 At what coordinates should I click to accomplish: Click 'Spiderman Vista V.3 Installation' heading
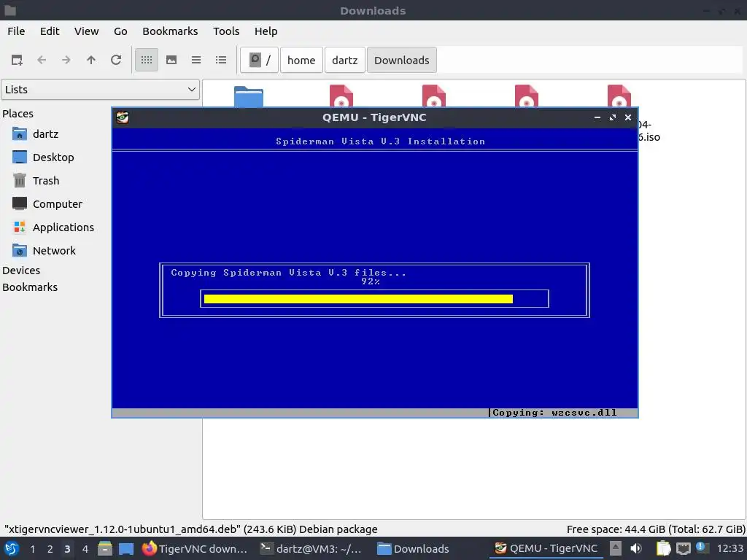[x=380, y=141]
